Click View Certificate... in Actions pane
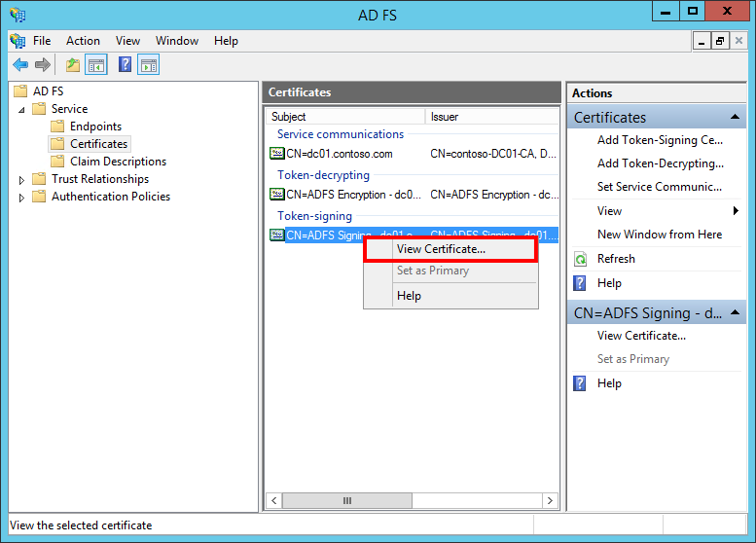 [641, 336]
